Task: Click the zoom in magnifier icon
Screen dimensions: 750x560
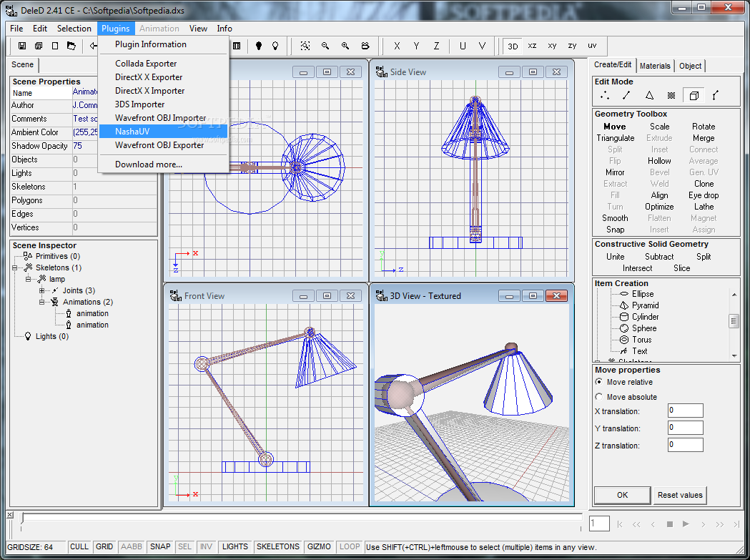Action: point(345,46)
